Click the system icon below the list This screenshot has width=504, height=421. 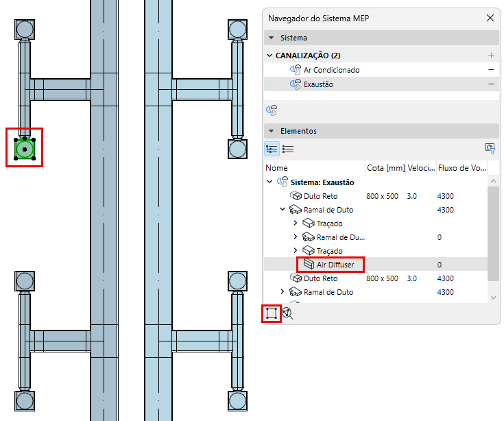(x=272, y=110)
